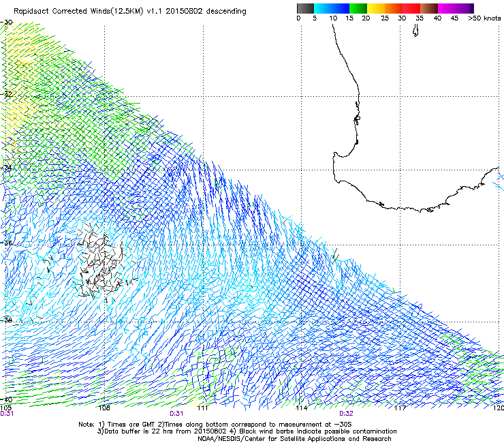Click the "30" label under the legend

[x=402, y=18]
